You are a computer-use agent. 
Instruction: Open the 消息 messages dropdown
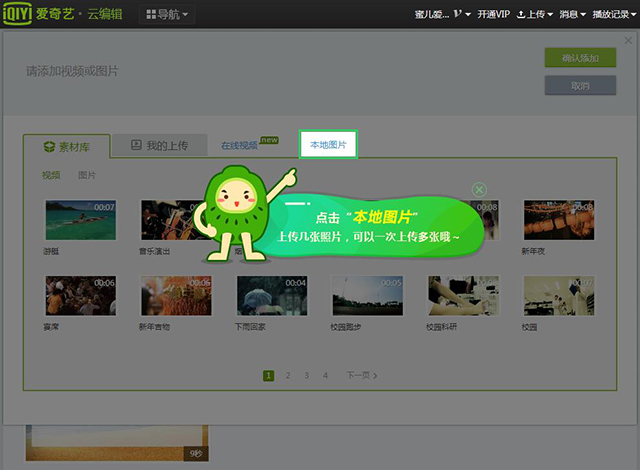pyautogui.click(x=572, y=14)
